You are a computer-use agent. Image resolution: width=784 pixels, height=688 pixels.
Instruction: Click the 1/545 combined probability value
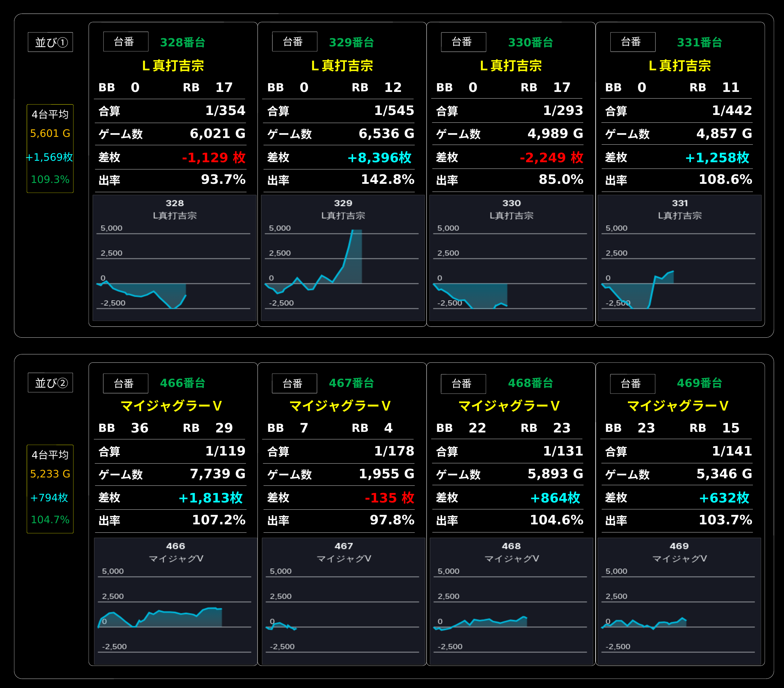click(394, 111)
